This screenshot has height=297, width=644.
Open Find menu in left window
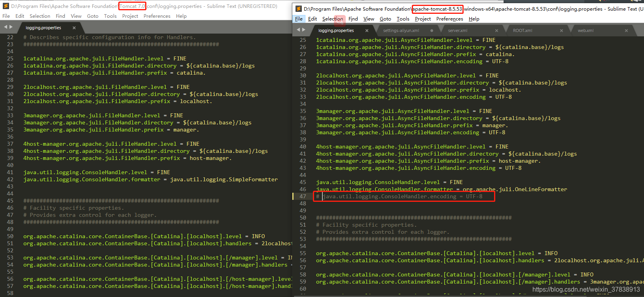61,16
